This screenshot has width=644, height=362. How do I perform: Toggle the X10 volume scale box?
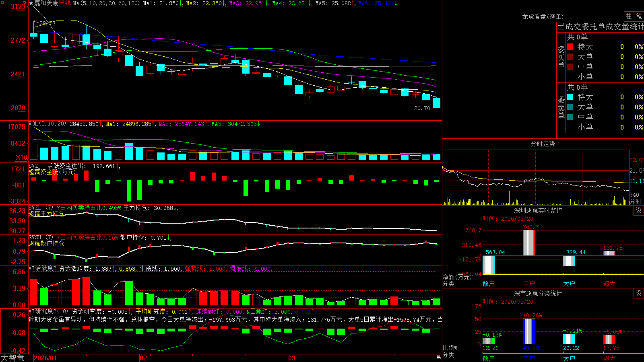(21, 157)
